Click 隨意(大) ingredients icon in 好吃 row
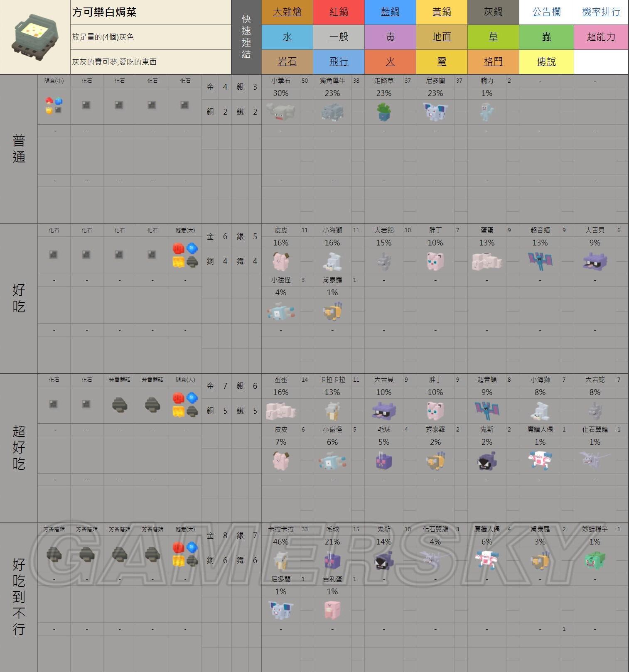Screen dimensions: 629x672 (185, 255)
